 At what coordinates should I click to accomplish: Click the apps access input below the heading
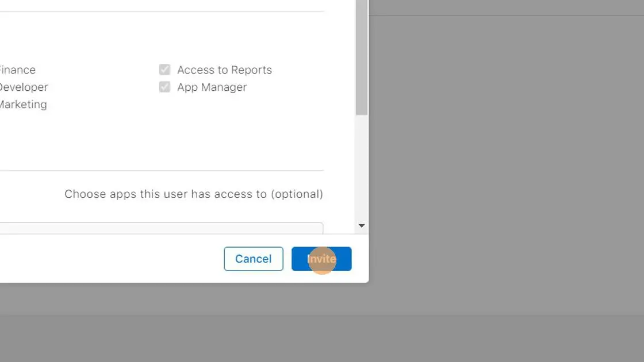tap(161, 227)
